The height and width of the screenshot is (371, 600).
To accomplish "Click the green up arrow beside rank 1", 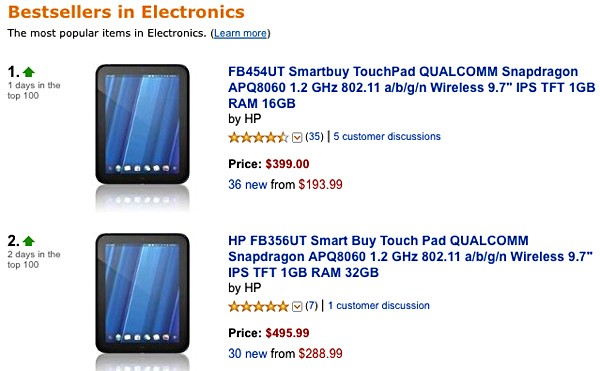I will [x=29, y=72].
